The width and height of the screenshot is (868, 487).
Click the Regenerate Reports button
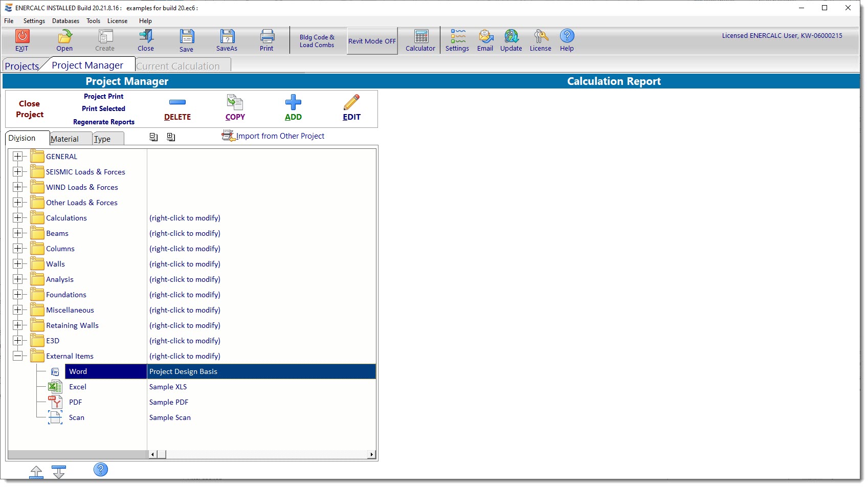pos(104,122)
